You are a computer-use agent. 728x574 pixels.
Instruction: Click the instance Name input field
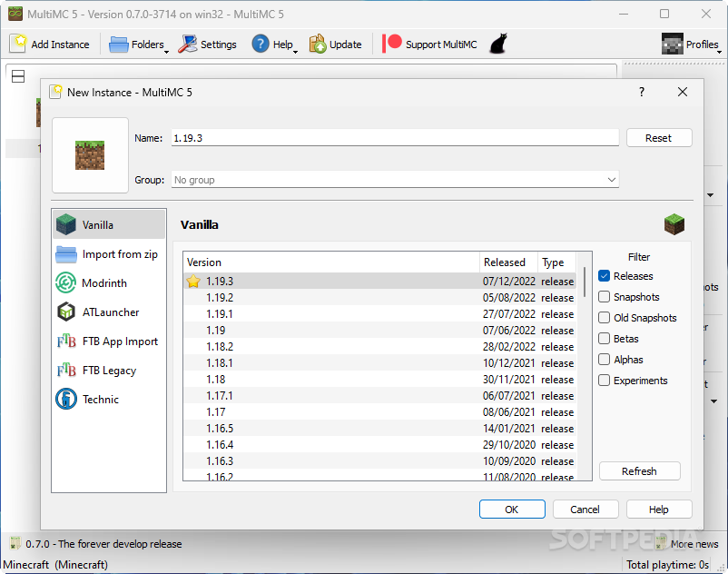(x=395, y=138)
